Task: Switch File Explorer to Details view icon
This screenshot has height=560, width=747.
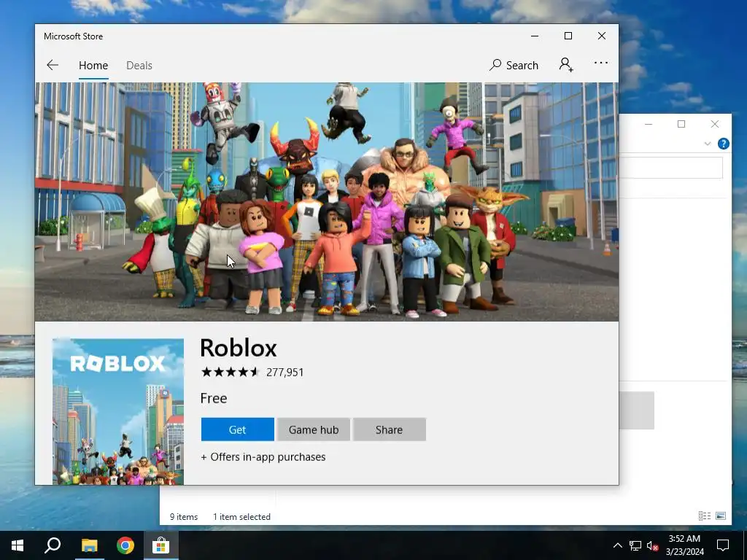Action: (x=705, y=516)
